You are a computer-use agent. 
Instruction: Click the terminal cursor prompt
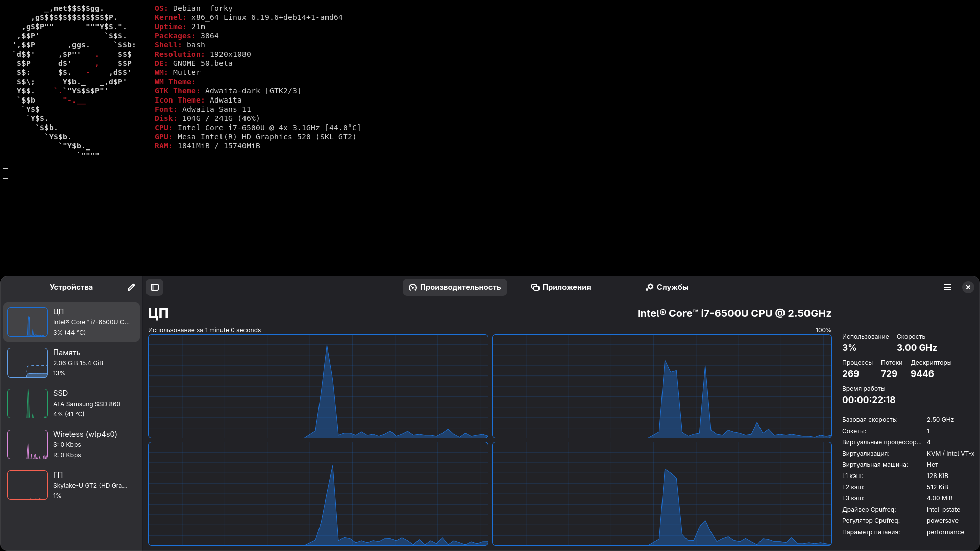(x=6, y=173)
